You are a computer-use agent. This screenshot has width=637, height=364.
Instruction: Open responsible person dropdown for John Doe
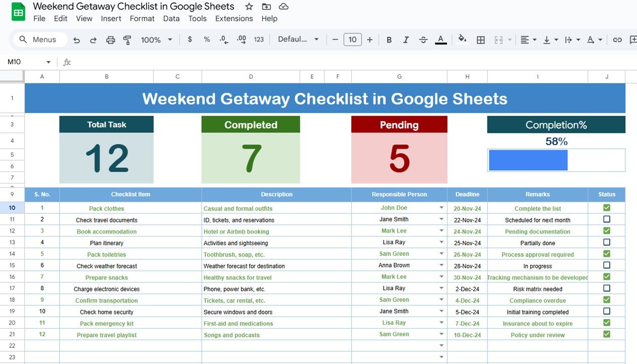[x=441, y=208]
